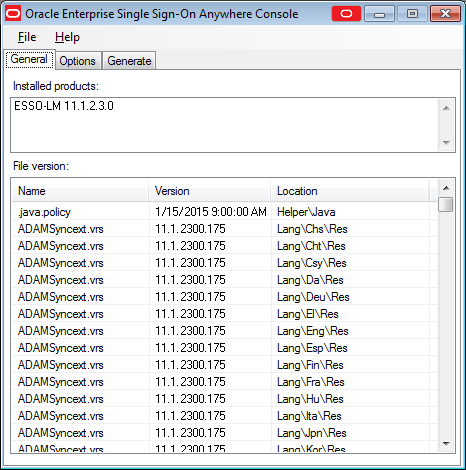Select the General tab
Image resolution: width=466 pixels, height=470 pixels.
tap(29, 59)
